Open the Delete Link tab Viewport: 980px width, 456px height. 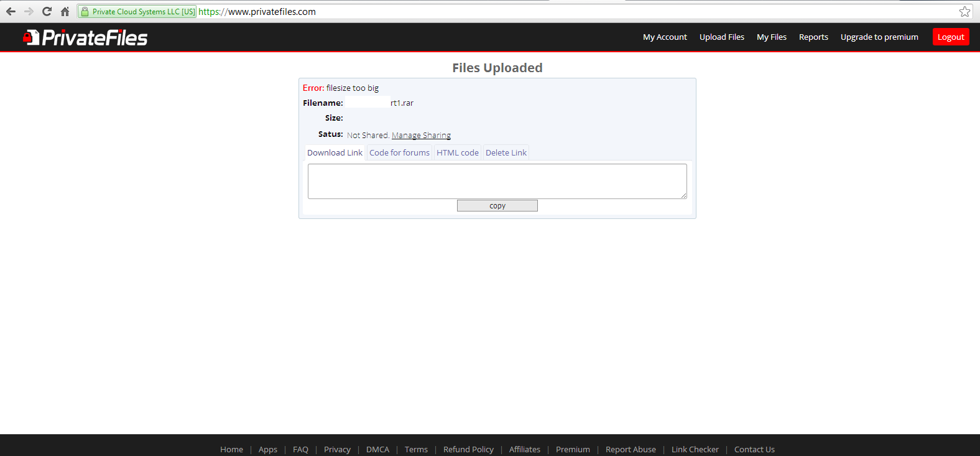pyautogui.click(x=506, y=153)
